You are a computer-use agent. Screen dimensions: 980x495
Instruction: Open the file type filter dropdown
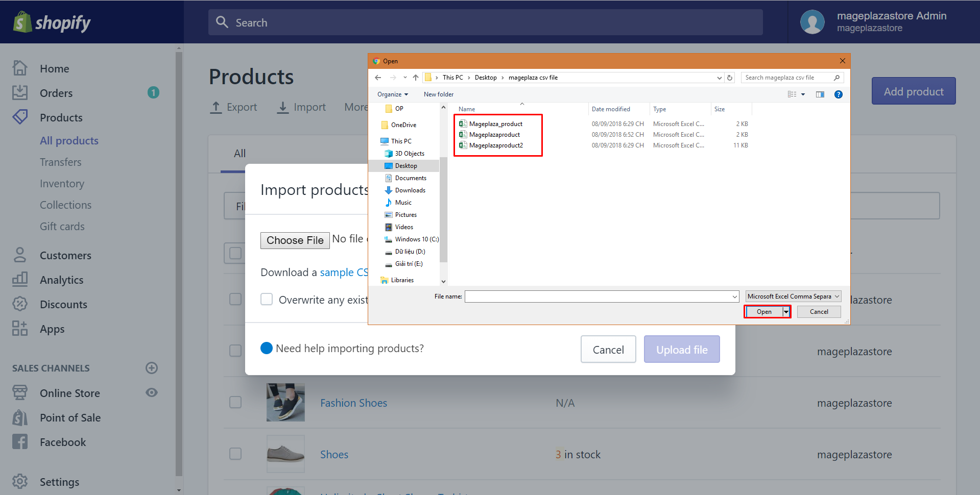tap(793, 296)
